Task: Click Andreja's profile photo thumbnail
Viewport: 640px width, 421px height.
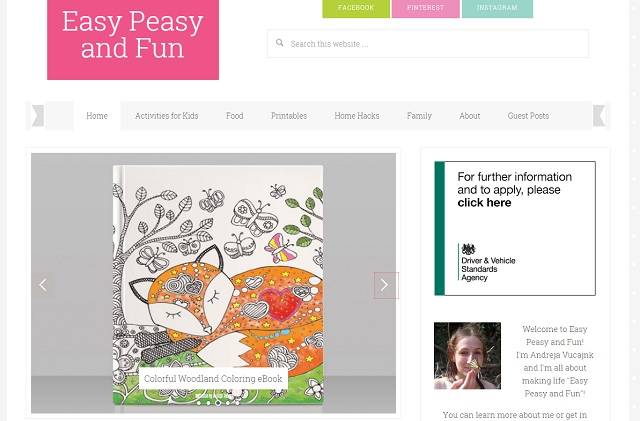Action: [x=467, y=356]
